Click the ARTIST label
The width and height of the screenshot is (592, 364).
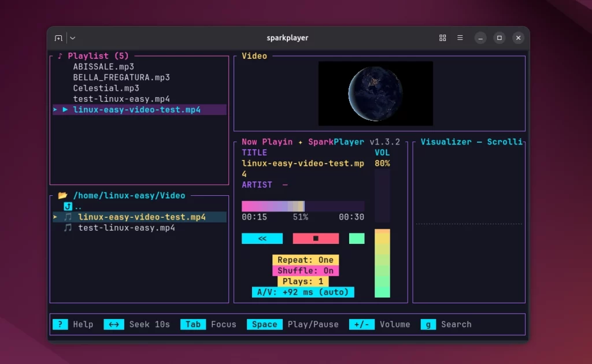pyautogui.click(x=257, y=185)
